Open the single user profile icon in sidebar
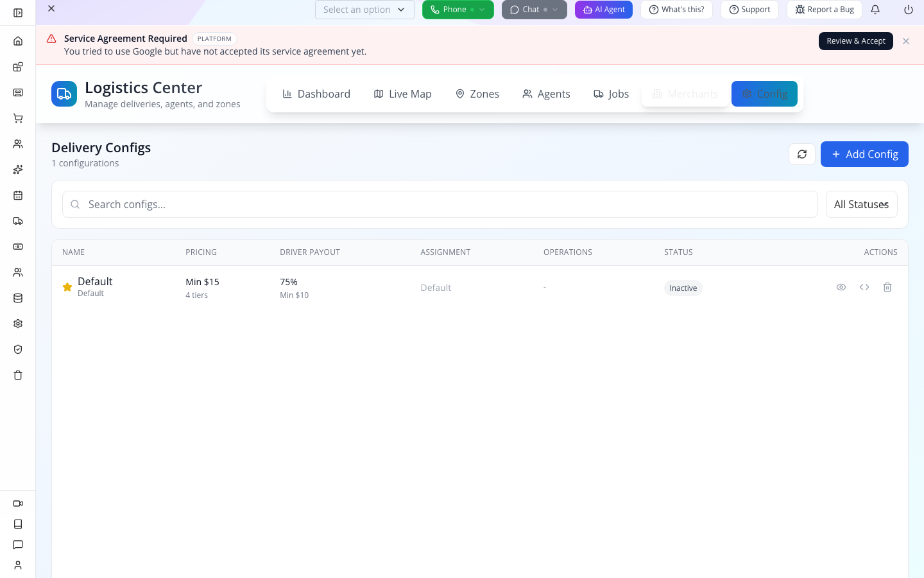This screenshot has width=924, height=578. (18, 565)
